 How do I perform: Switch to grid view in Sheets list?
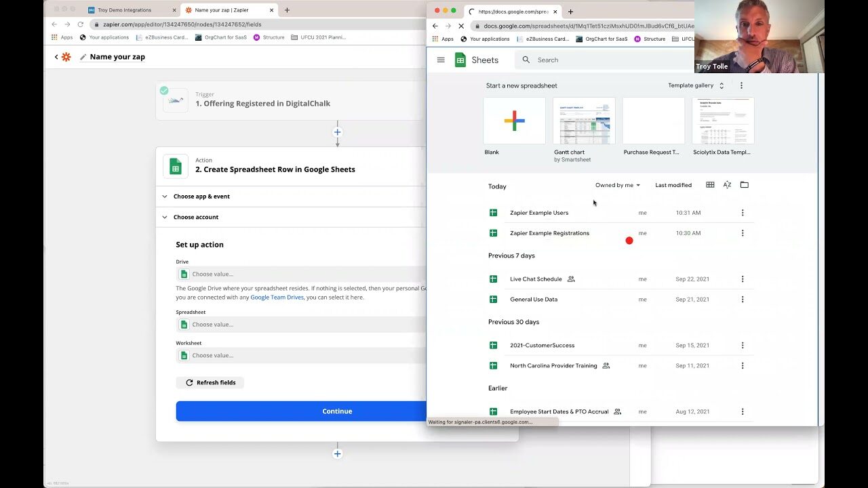click(x=710, y=185)
